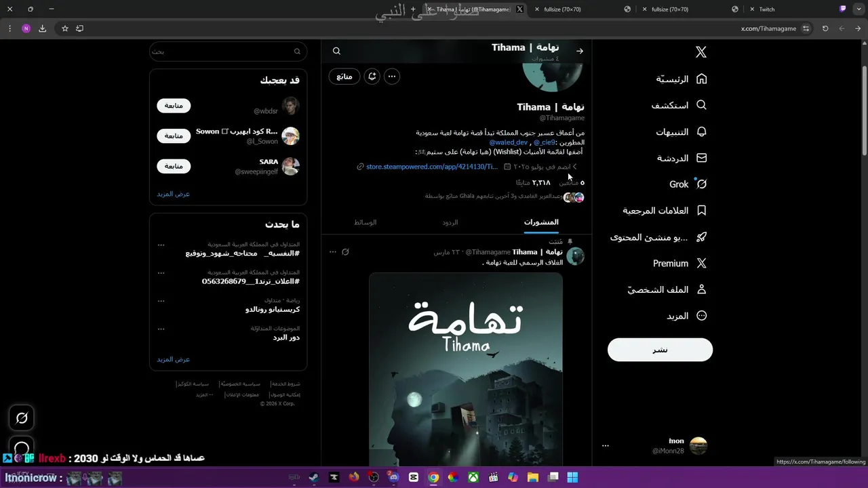Open Premium in the sidebar
868x488 pixels.
tap(679, 264)
